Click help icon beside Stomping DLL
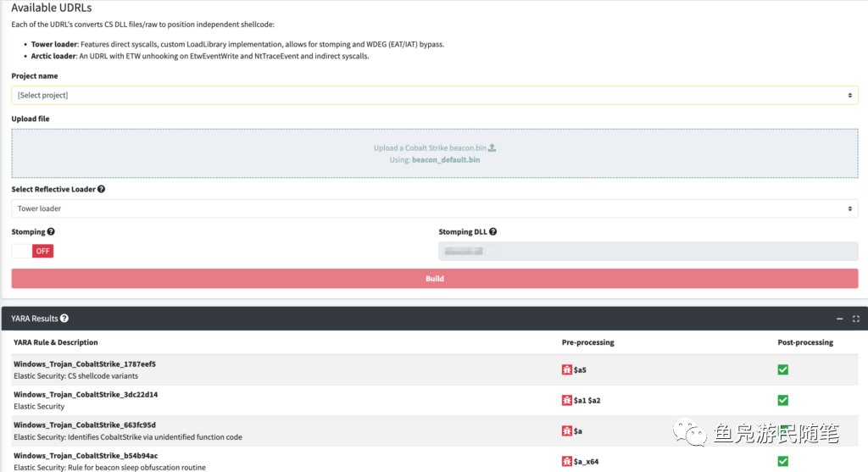868x472 pixels. [492, 232]
